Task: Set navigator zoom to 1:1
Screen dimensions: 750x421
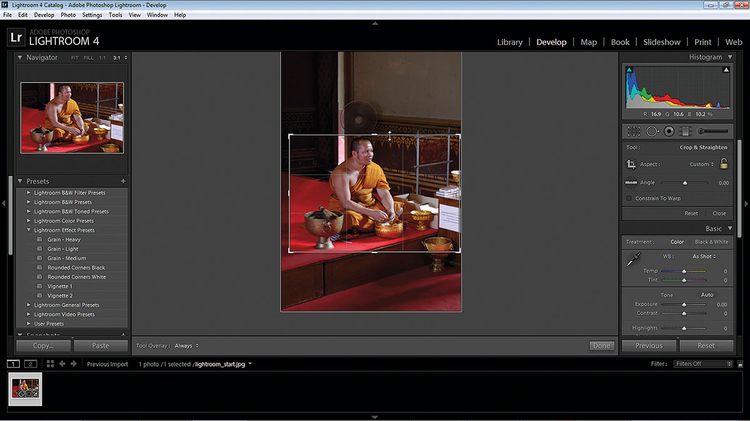Action: 102,58
